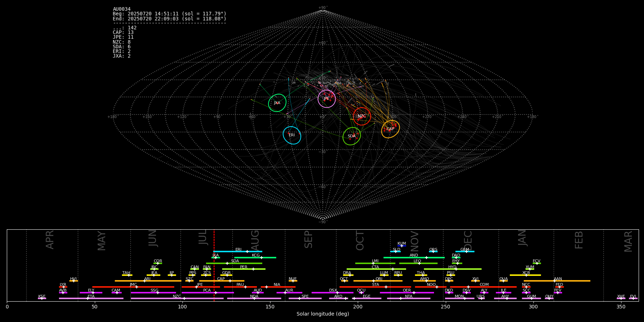Click the DEC month label in the timeline
This screenshot has width=644, height=322.
tap(468, 240)
